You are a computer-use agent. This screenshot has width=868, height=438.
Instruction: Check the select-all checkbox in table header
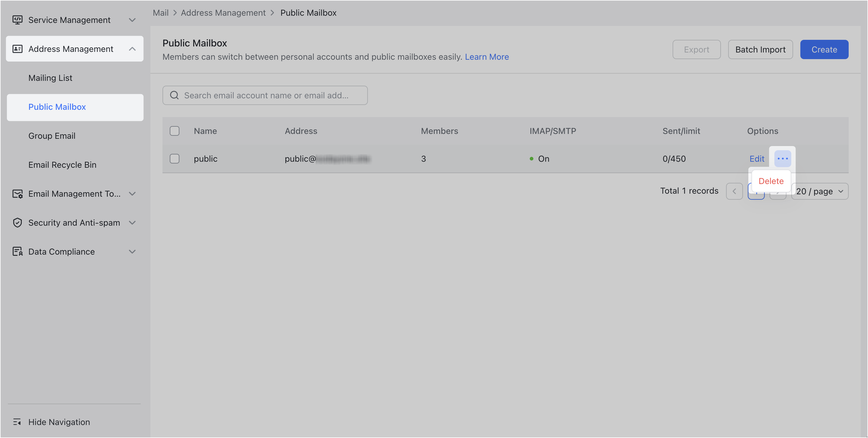click(x=175, y=131)
